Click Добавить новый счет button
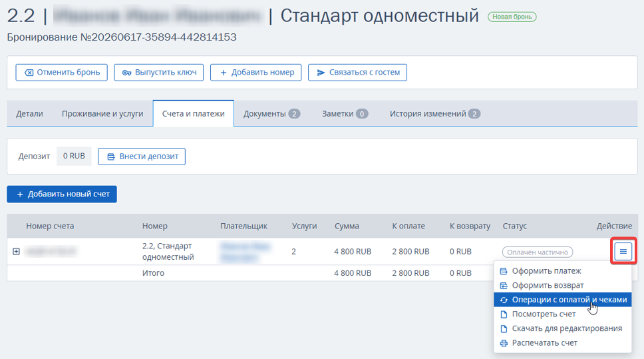 tap(62, 194)
